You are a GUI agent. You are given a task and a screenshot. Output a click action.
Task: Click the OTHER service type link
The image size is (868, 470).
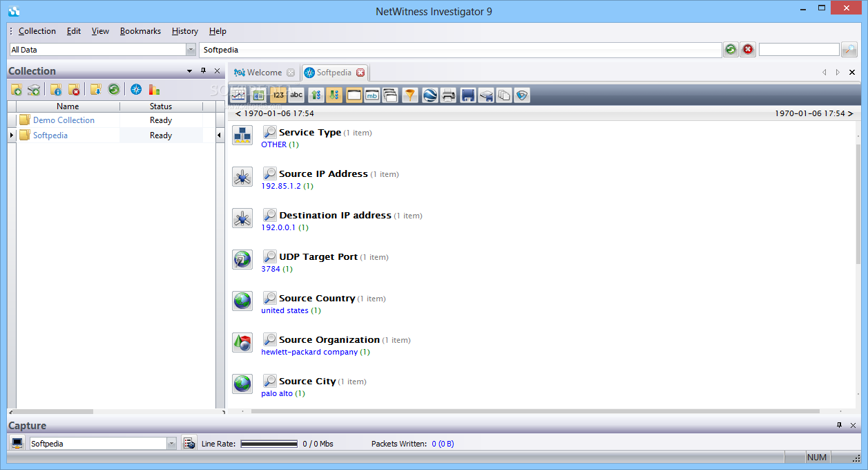(273, 144)
